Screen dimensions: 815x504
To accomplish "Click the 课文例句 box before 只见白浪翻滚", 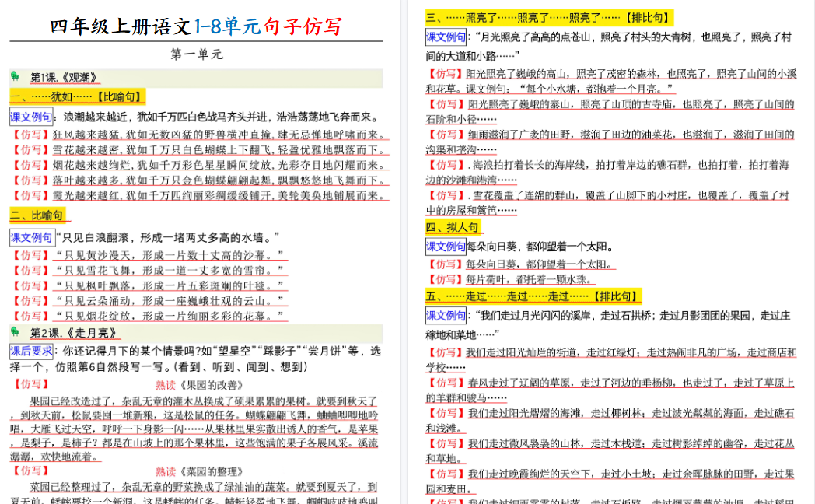I will coord(31,237).
